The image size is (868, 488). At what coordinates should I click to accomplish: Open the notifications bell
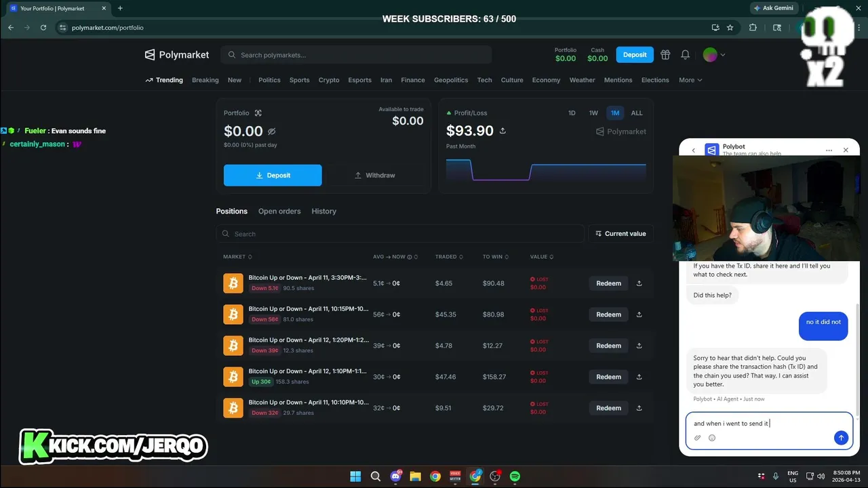686,55
